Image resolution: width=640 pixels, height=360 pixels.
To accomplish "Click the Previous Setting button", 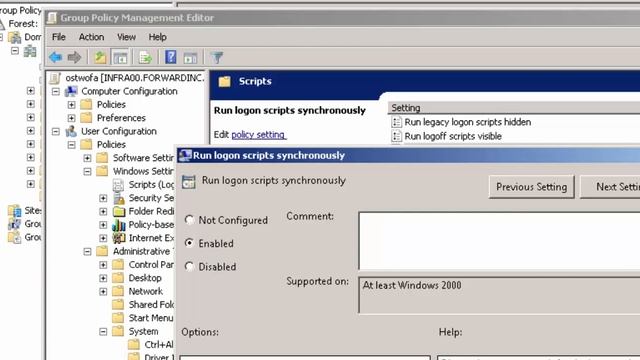I will coord(531,187).
